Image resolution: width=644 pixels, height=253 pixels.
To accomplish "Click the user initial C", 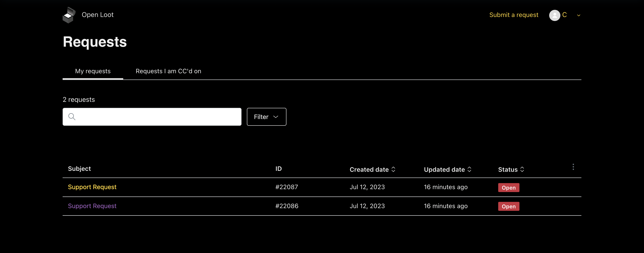I will tap(564, 15).
